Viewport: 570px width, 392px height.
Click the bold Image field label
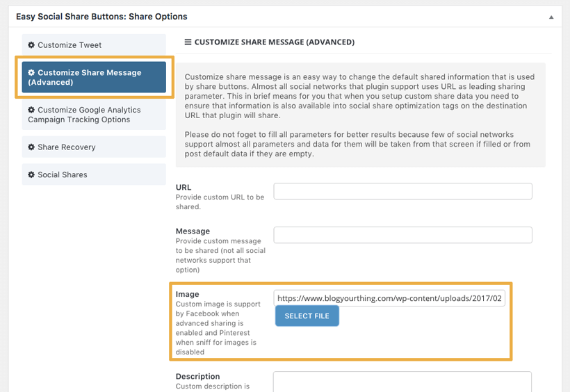(188, 294)
